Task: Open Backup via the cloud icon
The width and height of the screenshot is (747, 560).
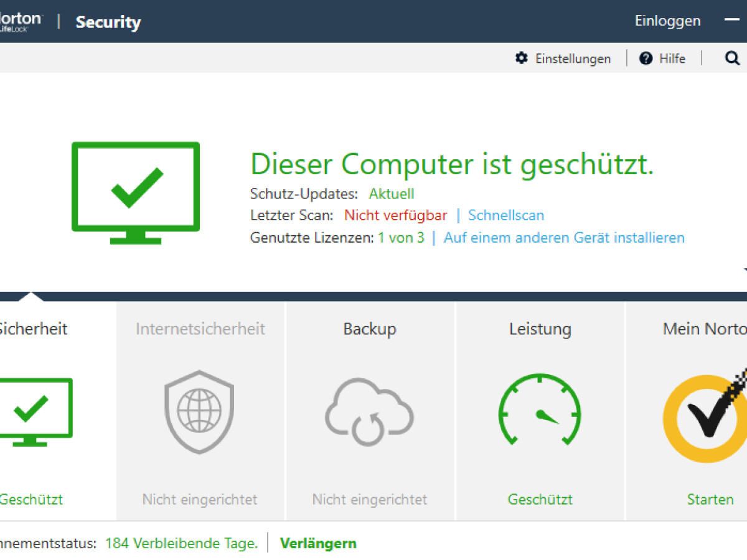Action: [x=369, y=411]
